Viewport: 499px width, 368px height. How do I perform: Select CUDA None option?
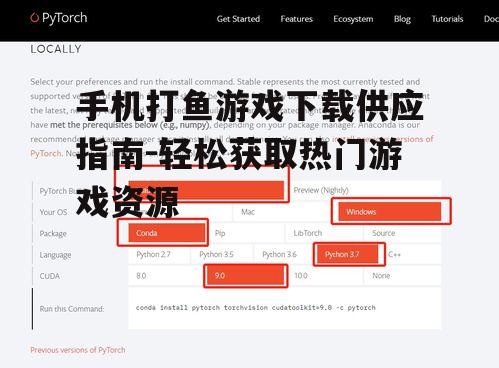[x=402, y=276]
